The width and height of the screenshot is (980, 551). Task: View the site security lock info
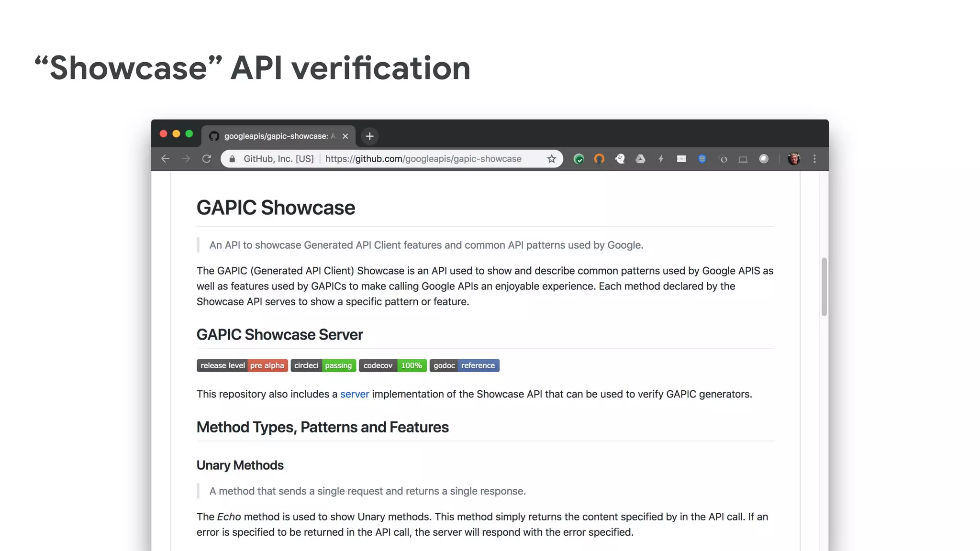tap(232, 159)
